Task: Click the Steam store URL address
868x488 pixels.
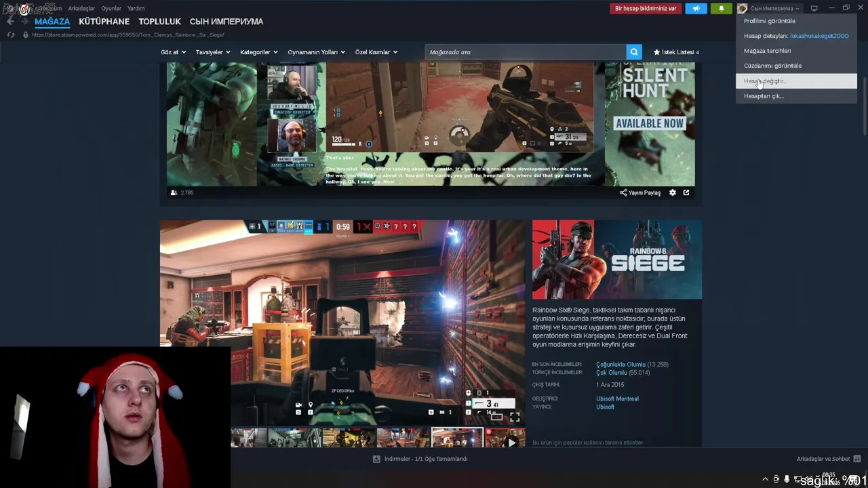Action: (x=128, y=35)
